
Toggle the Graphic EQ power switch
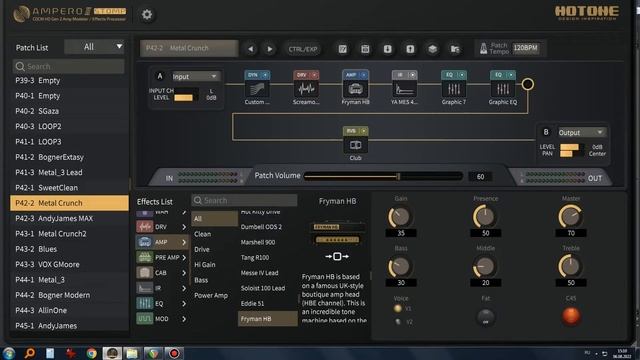(x=511, y=75)
